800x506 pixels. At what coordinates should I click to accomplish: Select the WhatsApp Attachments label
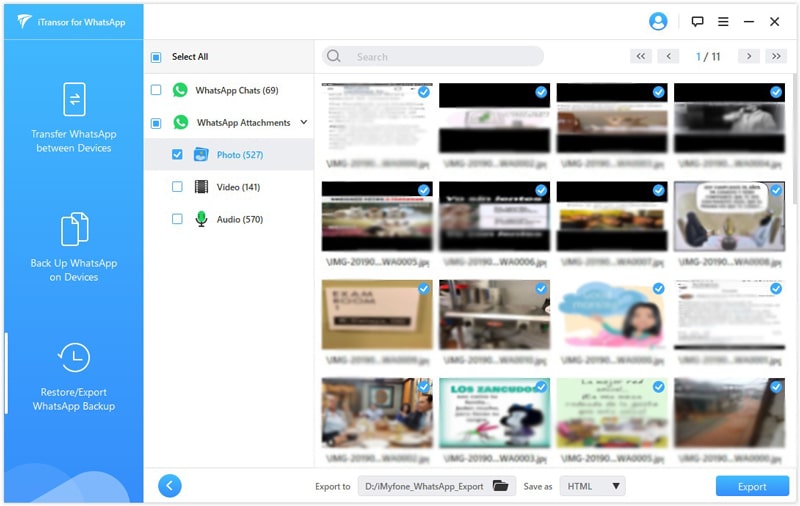point(243,122)
